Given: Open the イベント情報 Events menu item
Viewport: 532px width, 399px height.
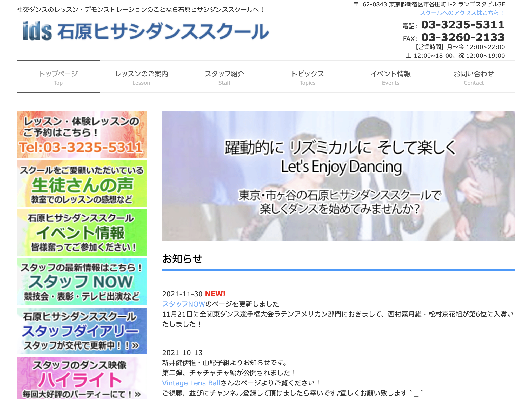Looking at the screenshot, I should coord(390,77).
